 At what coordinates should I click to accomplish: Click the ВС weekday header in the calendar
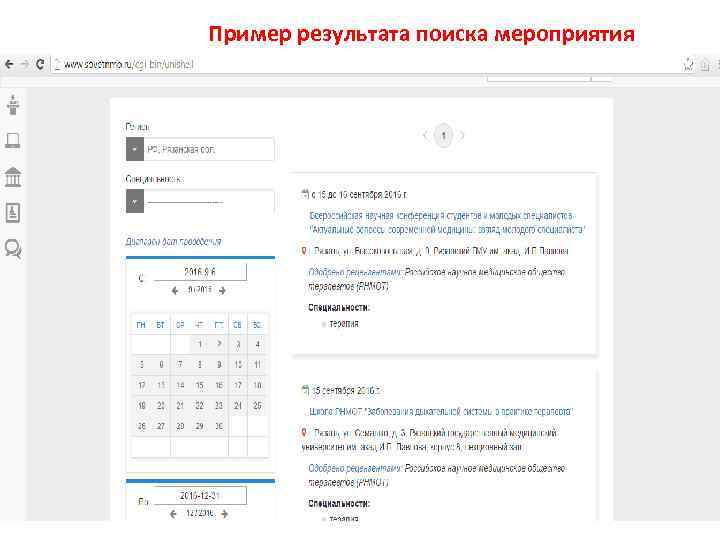pos(257,325)
